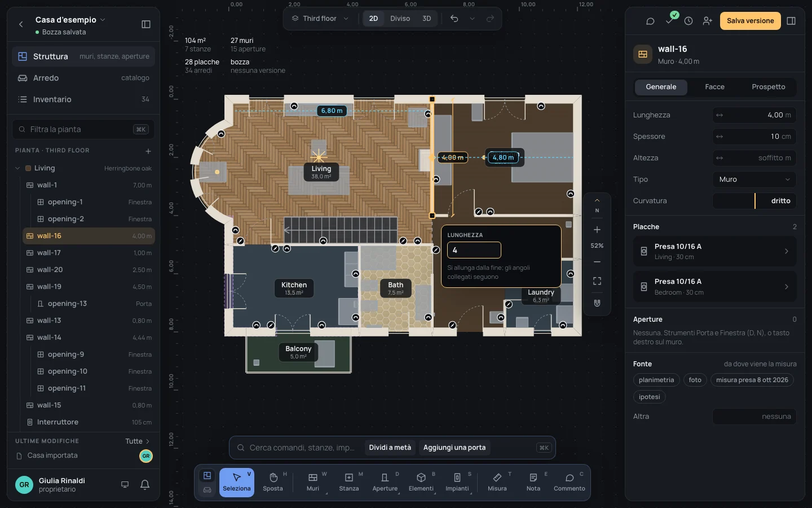The height and width of the screenshot is (508, 812).
Task: Switch to the Prospetto tab
Action: [x=768, y=87]
